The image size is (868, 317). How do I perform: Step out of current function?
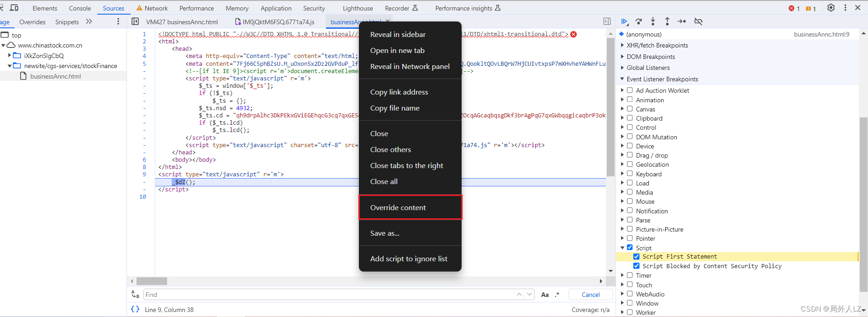[667, 21]
